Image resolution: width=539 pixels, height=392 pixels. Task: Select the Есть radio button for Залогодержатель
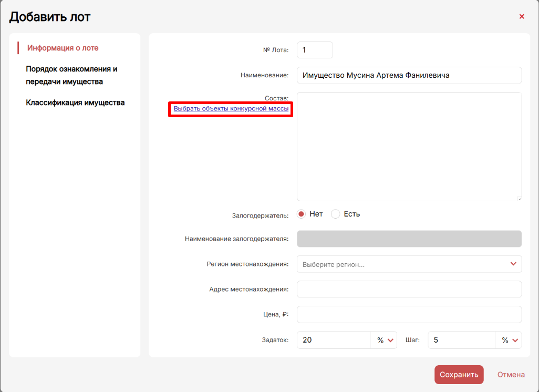[336, 214]
